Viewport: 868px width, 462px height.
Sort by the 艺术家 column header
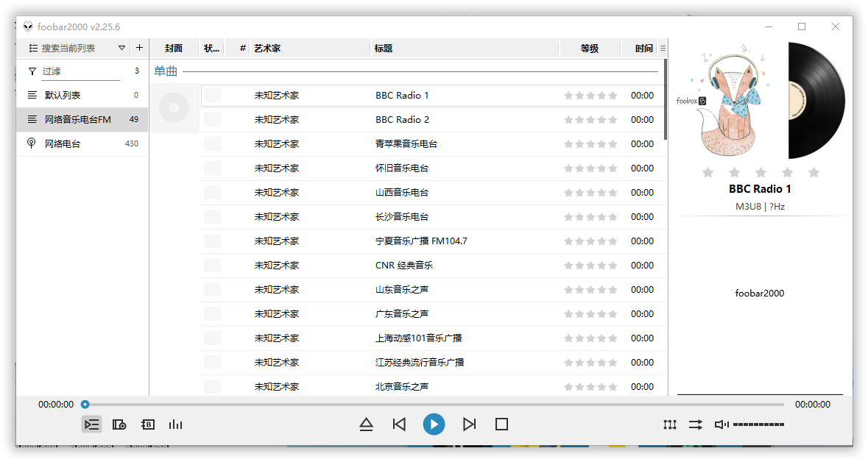point(309,49)
